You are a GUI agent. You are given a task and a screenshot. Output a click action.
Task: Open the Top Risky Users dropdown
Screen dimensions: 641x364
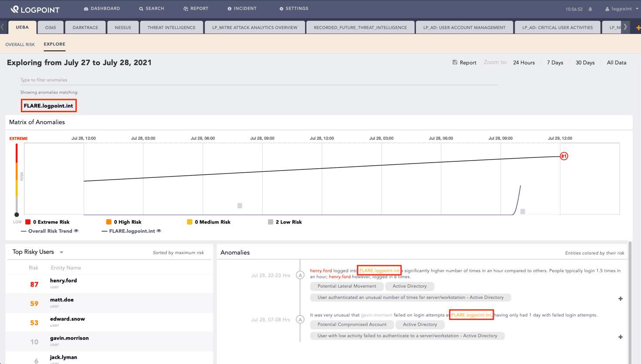point(61,252)
